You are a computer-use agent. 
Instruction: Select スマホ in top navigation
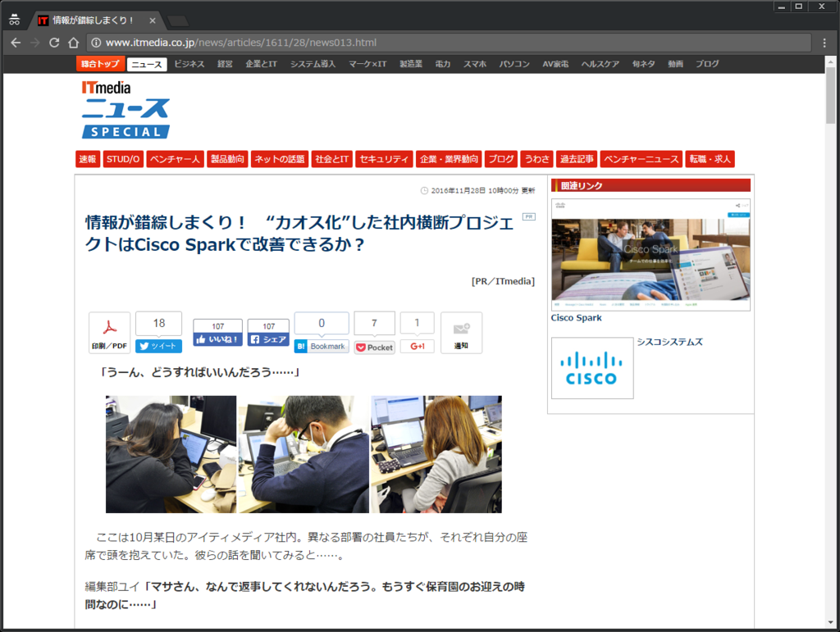click(x=475, y=64)
